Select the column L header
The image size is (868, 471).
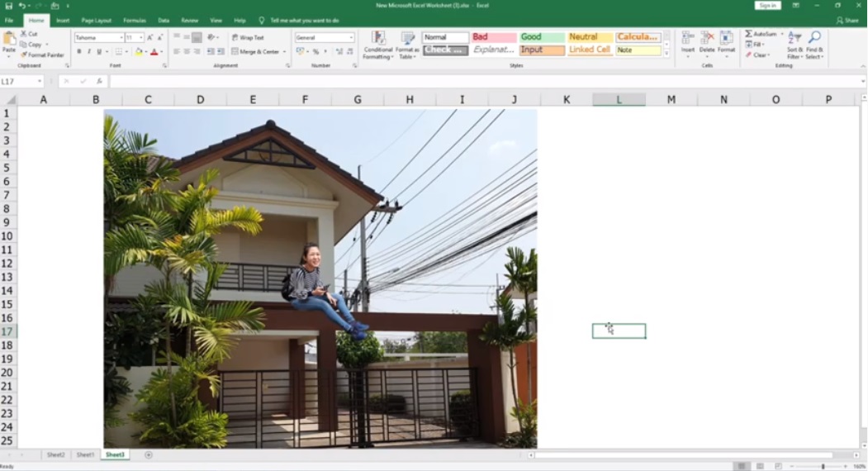coord(619,99)
